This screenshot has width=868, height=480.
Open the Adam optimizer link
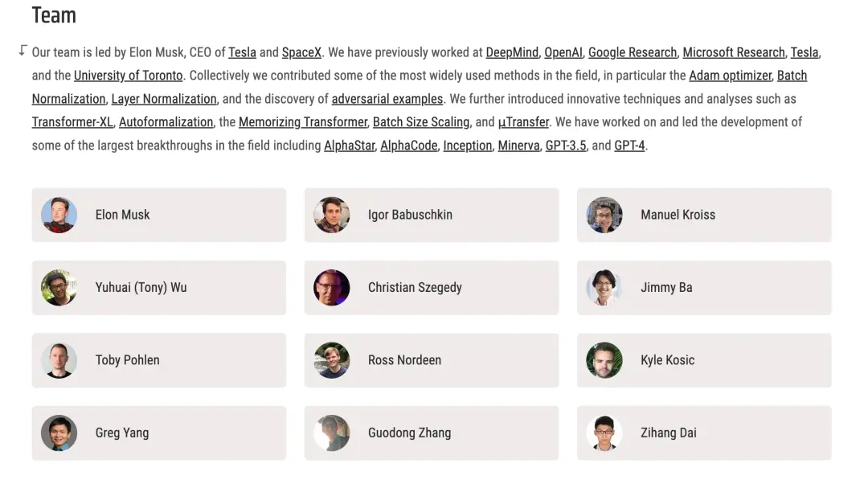[731, 76]
